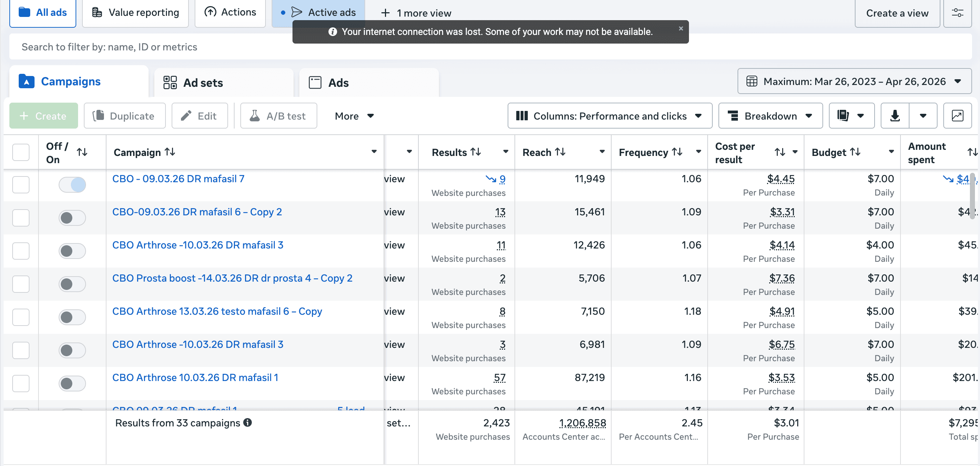Select the Value reporting view
The image size is (980, 466).
pyautogui.click(x=135, y=12)
